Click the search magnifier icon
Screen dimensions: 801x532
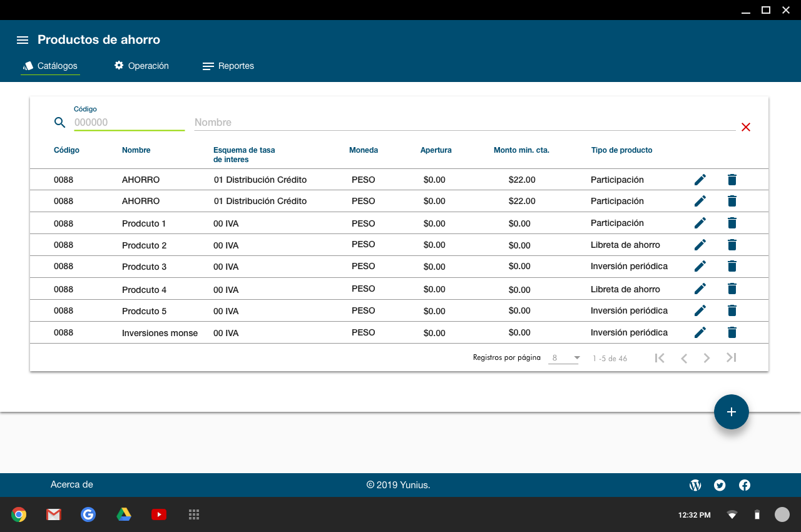pyautogui.click(x=60, y=123)
